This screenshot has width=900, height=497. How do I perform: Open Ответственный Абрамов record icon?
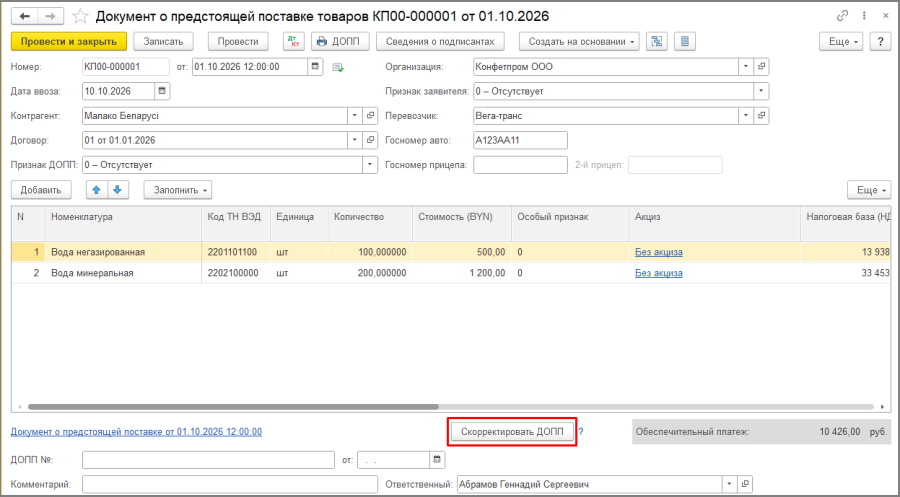click(x=745, y=484)
